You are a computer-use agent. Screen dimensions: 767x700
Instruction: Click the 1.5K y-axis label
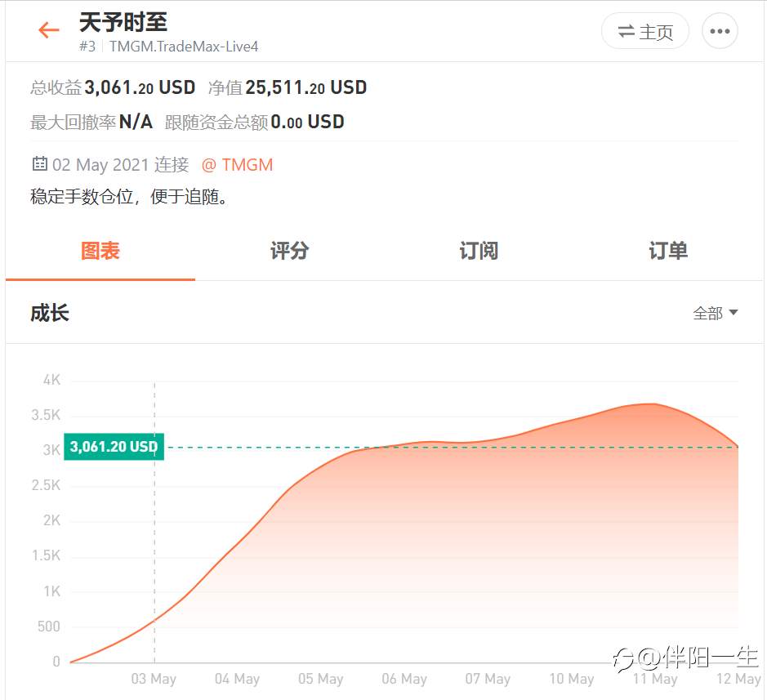[x=46, y=555]
